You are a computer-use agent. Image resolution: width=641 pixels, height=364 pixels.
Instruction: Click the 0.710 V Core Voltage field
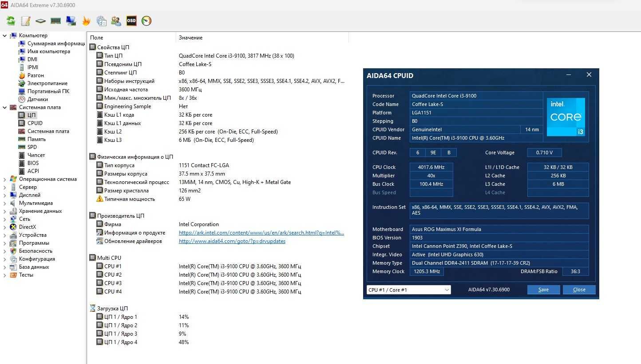click(x=544, y=153)
